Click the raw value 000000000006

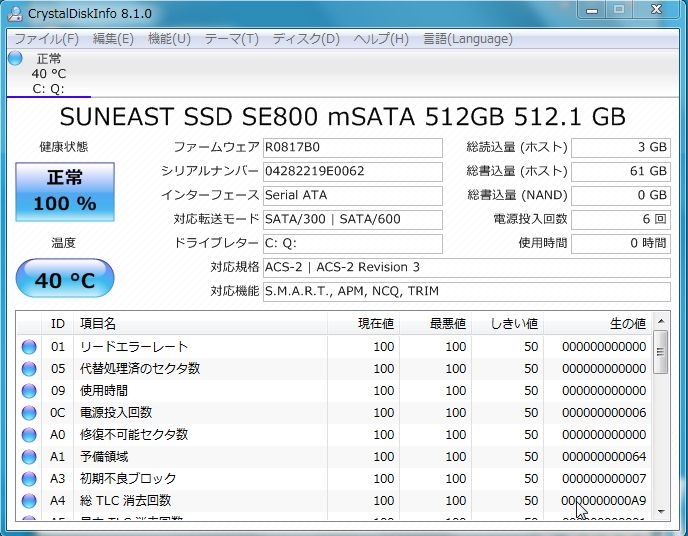pos(604,413)
